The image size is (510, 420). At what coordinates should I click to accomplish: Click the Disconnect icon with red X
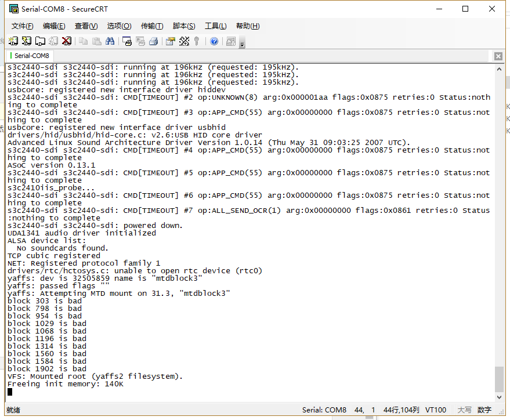[x=67, y=41]
